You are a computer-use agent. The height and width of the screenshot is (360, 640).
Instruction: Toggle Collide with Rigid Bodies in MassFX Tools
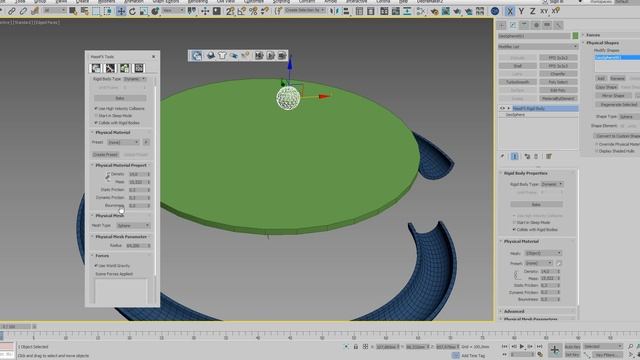click(x=96, y=122)
